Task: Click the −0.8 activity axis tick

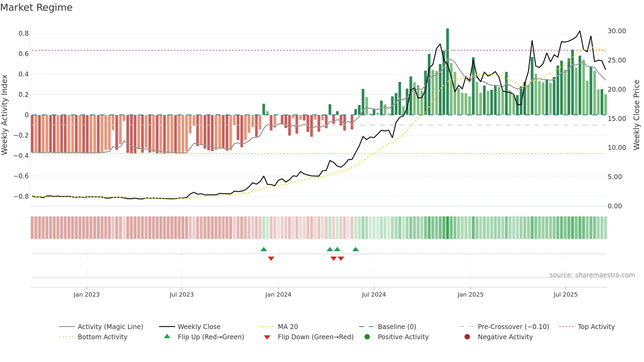Action: [21, 197]
